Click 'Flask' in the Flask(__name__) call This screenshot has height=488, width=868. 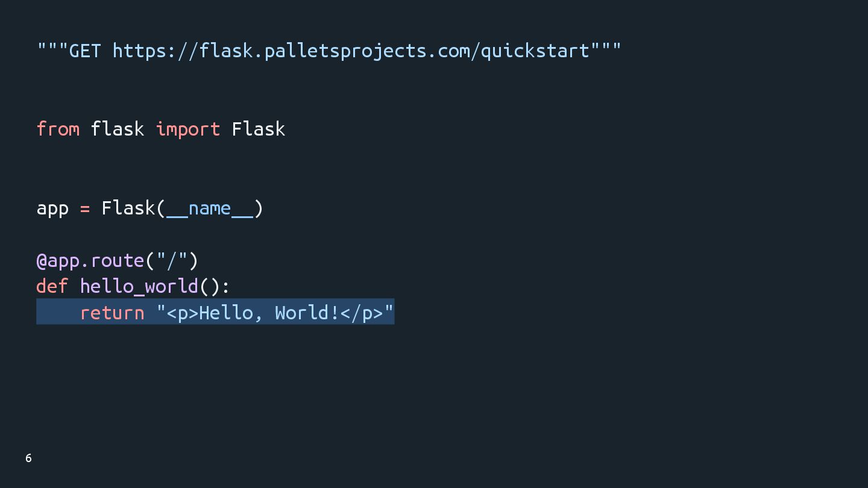point(128,208)
